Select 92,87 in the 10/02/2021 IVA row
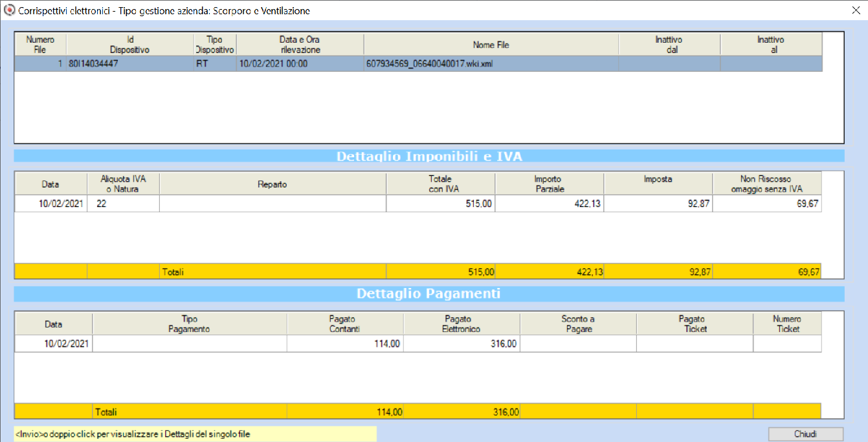This screenshot has width=868, height=442. coord(658,203)
